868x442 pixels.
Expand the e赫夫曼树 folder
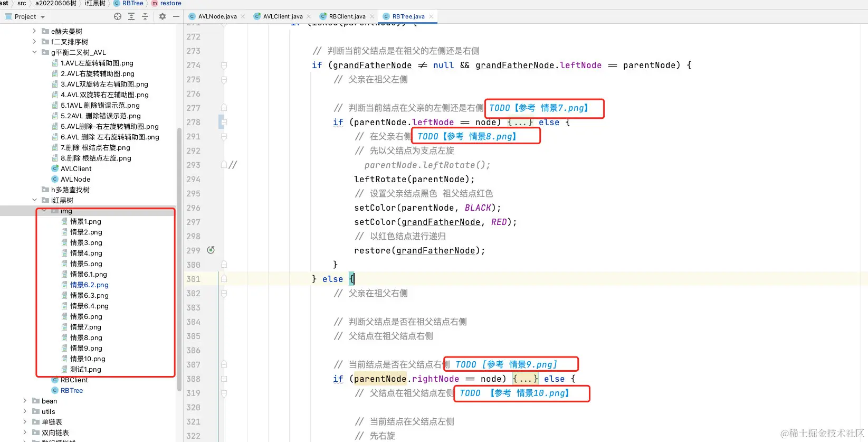[35, 31]
